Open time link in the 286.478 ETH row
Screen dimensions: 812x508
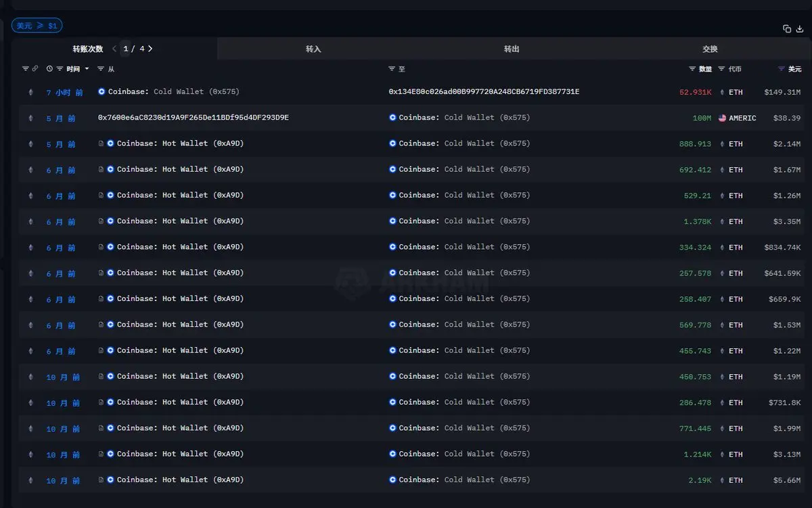(x=63, y=403)
